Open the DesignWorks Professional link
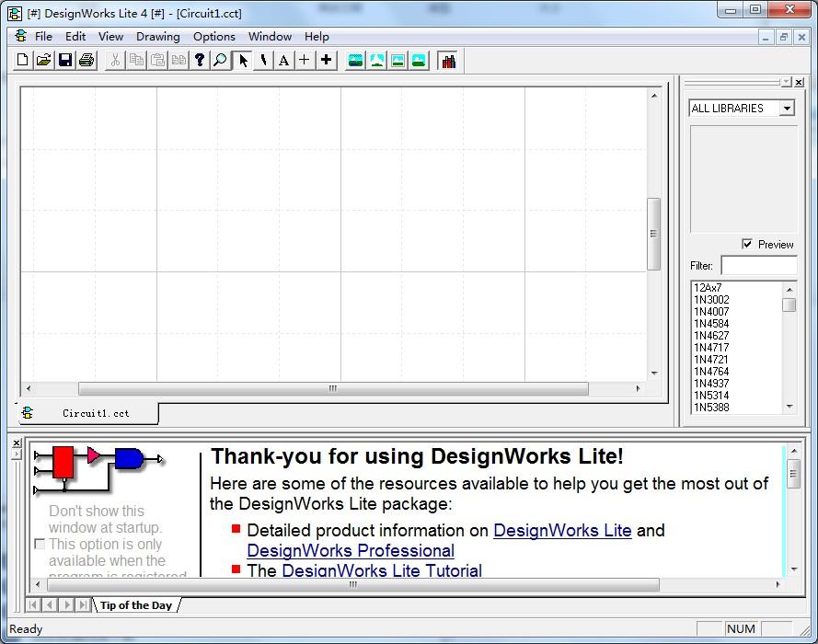The image size is (818, 644). click(x=351, y=551)
